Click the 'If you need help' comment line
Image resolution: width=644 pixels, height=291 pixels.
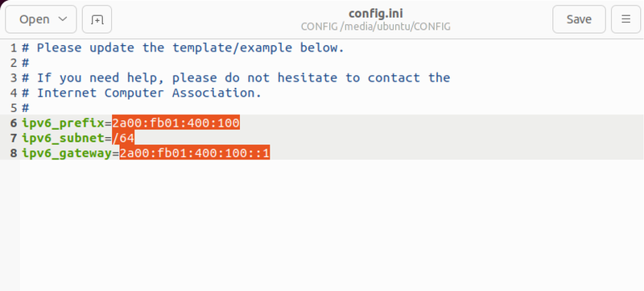pyautogui.click(x=236, y=77)
